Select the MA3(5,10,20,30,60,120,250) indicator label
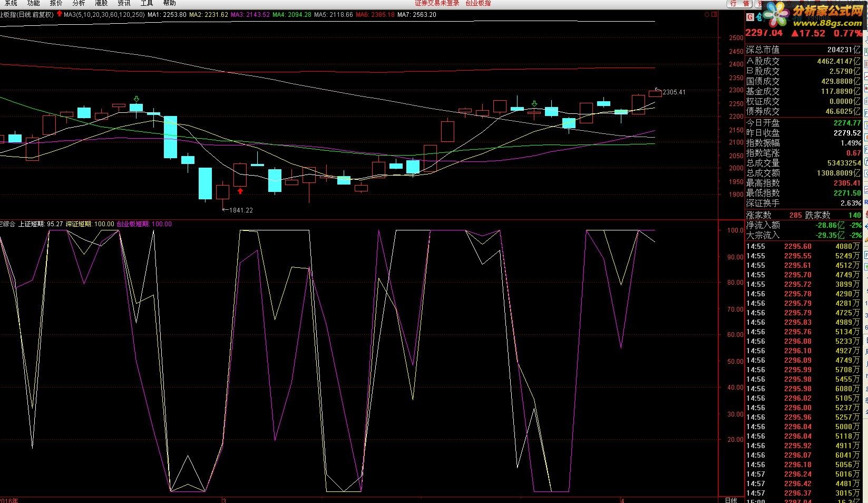Viewport: 868px width, 503px height. click(104, 15)
